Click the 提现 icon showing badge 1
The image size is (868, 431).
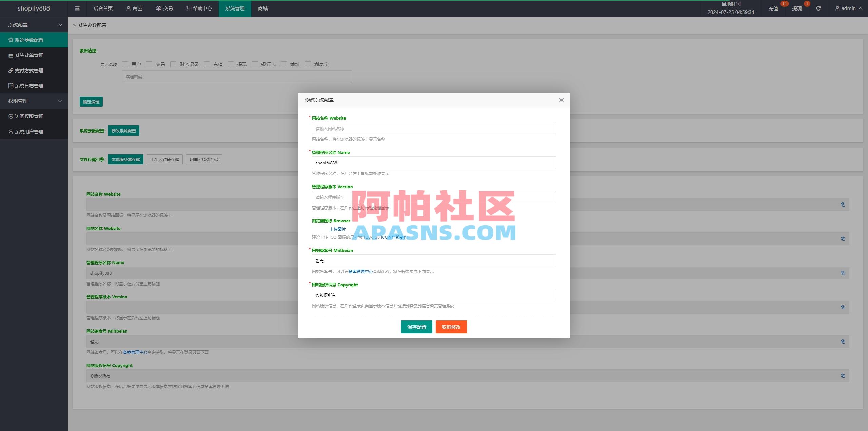coord(797,8)
